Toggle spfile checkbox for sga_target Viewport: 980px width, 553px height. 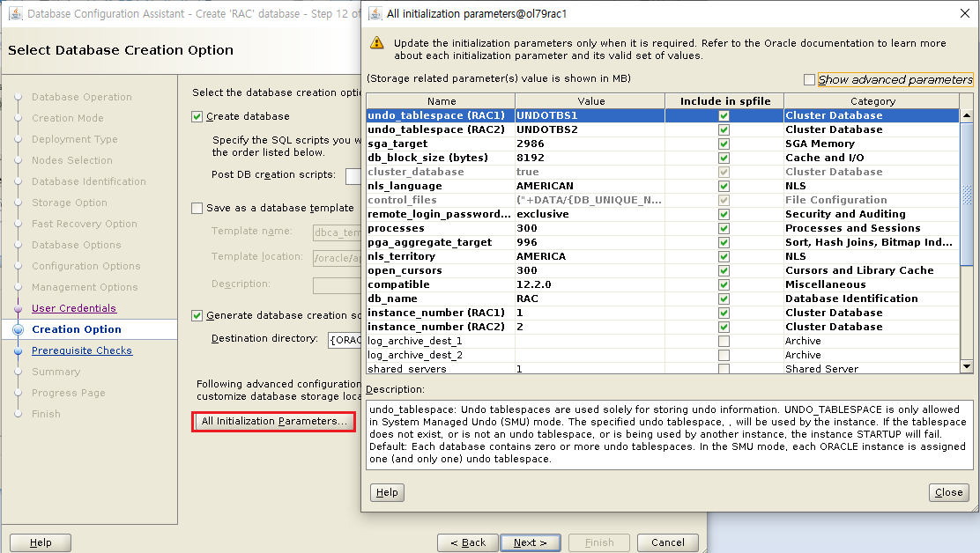point(724,144)
